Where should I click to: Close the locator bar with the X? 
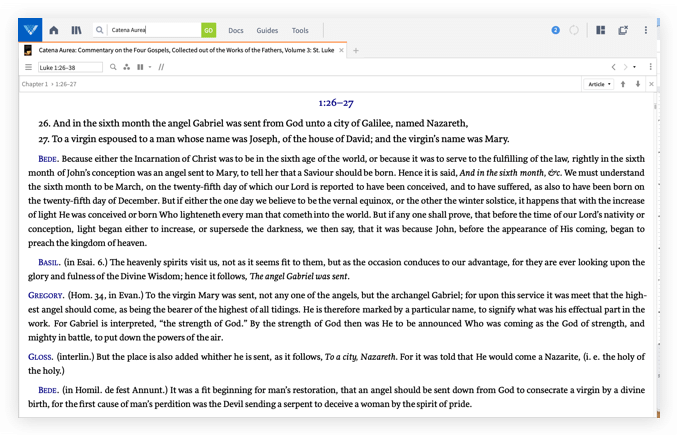(x=652, y=84)
